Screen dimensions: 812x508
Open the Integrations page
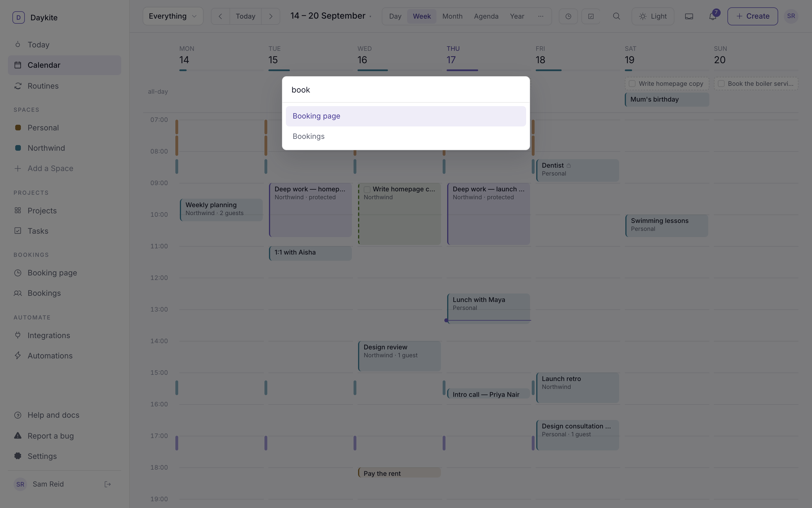click(x=64, y=335)
